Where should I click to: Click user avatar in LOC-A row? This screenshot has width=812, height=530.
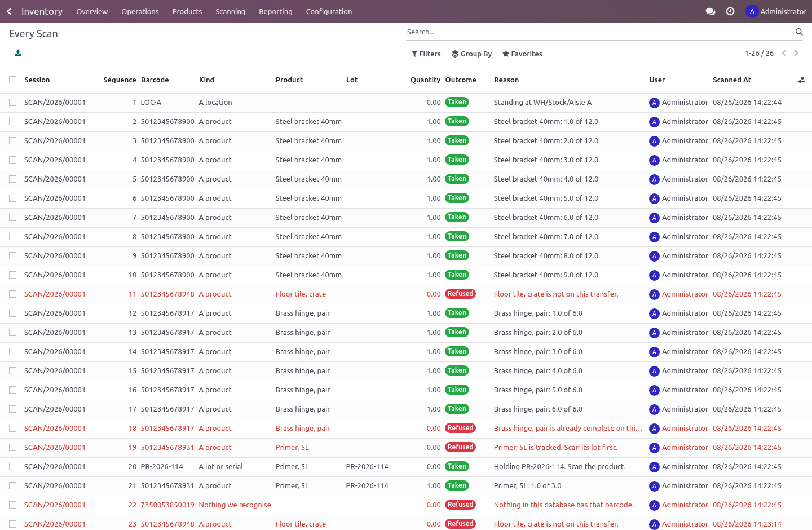tap(654, 103)
